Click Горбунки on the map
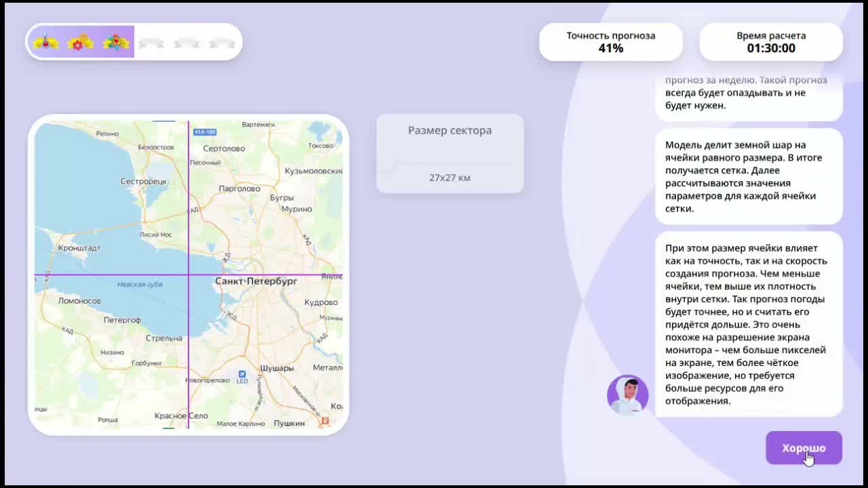Viewport: 868px width, 488px height. 146,363
